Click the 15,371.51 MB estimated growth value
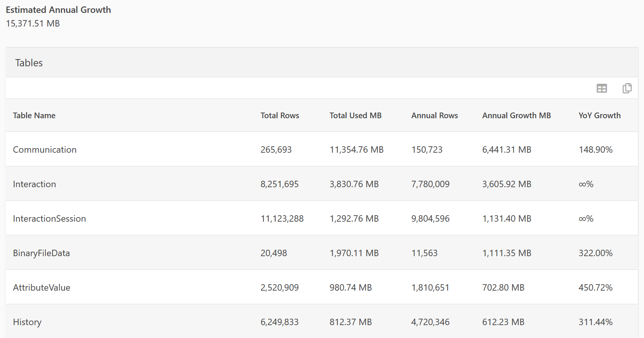The image size is (644, 338). pyautogui.click(x=33, y=23)
